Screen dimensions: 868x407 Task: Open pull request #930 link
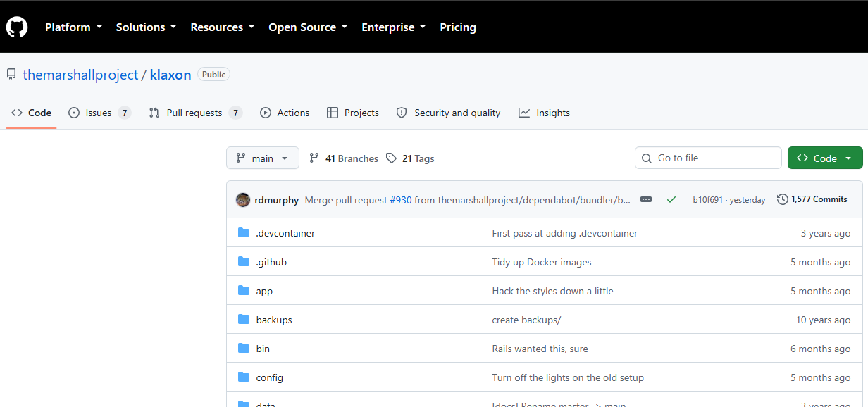click(x=400, y=200)
